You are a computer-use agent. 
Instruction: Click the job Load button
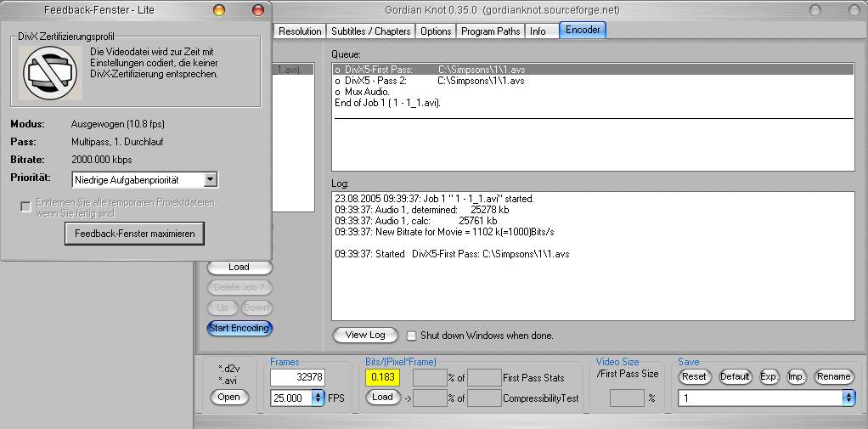[240, 267]
